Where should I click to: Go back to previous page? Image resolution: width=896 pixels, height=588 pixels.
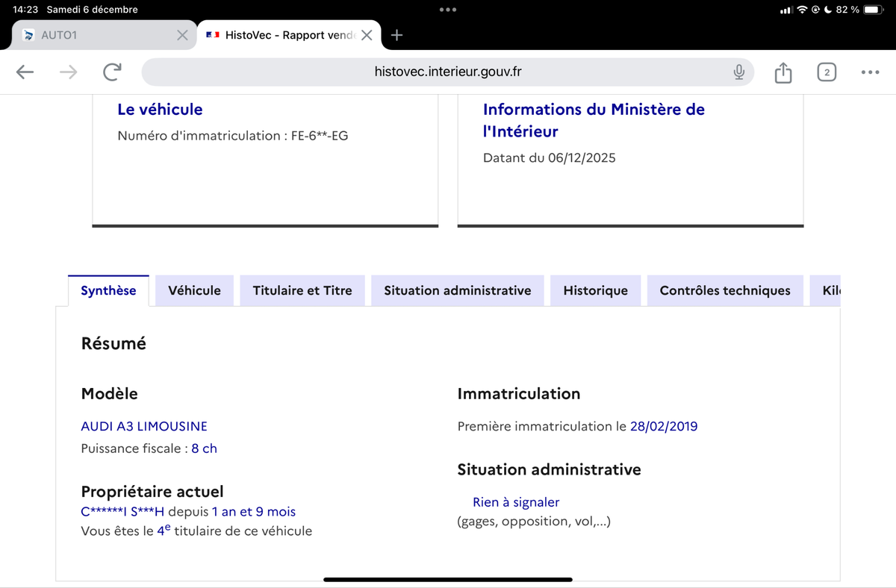[x=25, y=72]
